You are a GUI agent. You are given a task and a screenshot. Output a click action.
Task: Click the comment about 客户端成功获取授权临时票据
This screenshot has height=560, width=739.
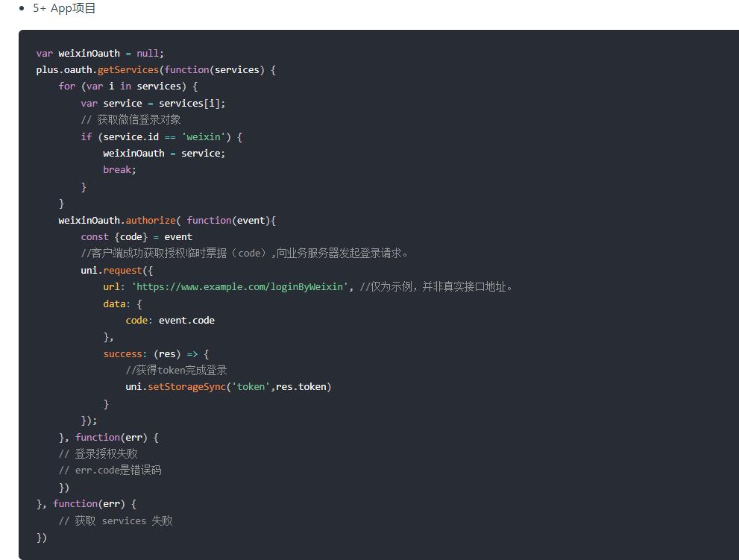(245, 254)
